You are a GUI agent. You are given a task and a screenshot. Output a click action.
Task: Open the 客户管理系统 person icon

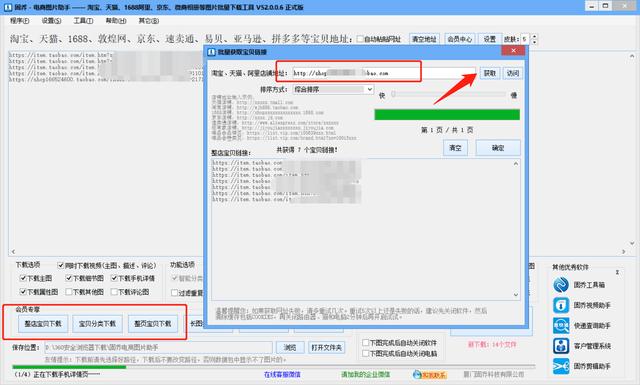[561, 346]
